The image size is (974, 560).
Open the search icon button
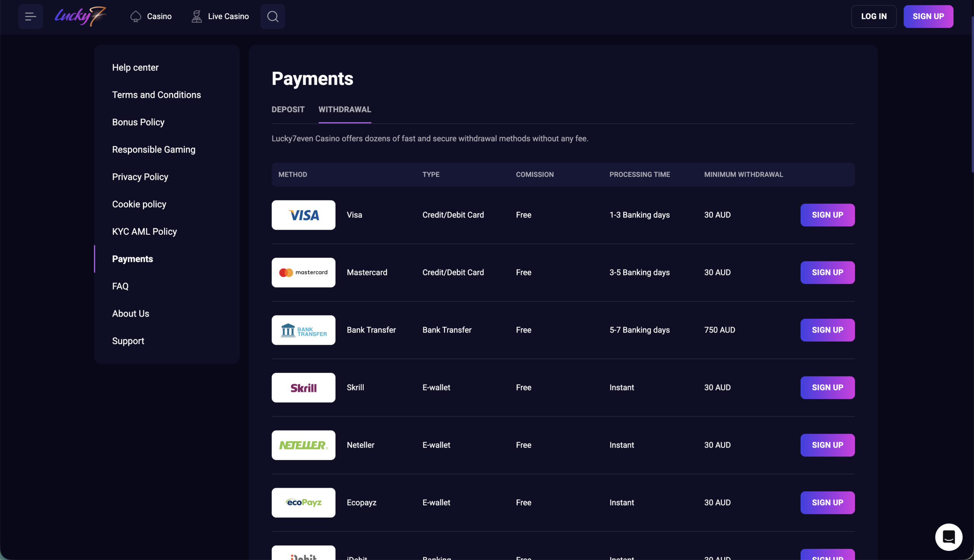tap(273, 16)
